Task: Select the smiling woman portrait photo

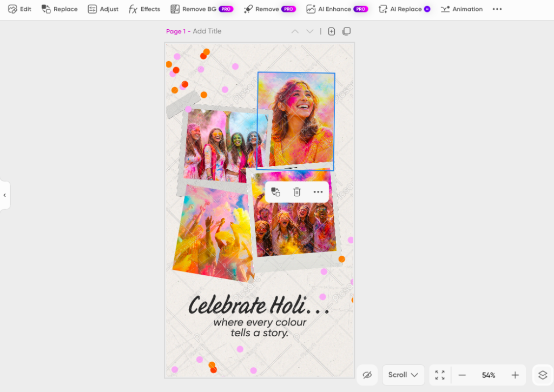Action: (x=296, y=121)
